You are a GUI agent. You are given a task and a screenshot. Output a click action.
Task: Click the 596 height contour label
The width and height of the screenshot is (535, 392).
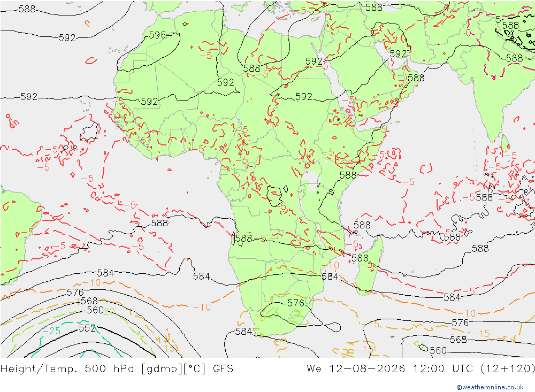pyautogui.click(x=157, y=35)
